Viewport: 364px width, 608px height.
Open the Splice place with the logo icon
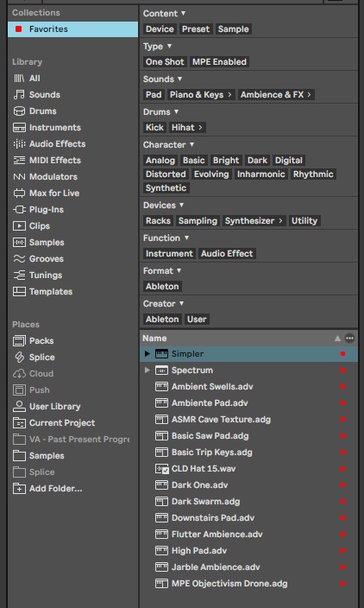tap(19, 358)
